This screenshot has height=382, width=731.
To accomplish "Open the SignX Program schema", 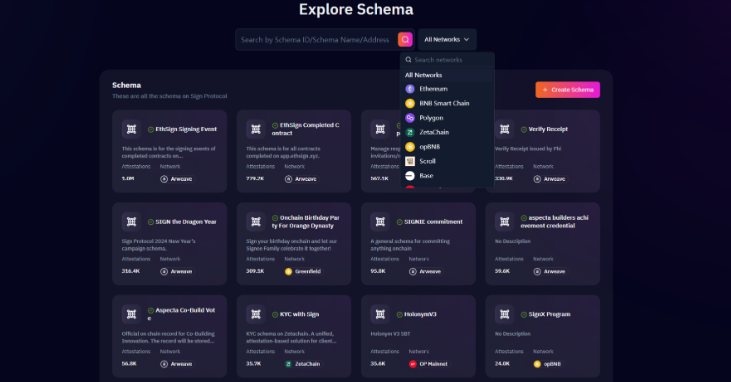I will 543,336.
